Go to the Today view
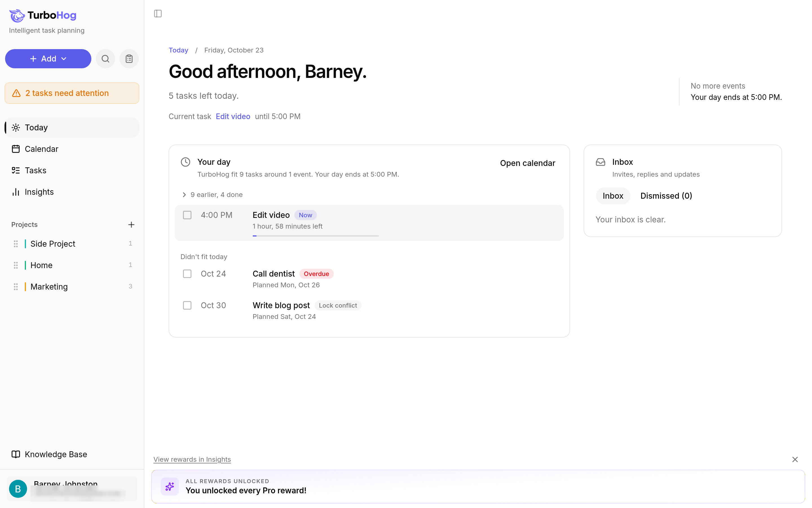 pyautogui.click(x=72, y=128)
